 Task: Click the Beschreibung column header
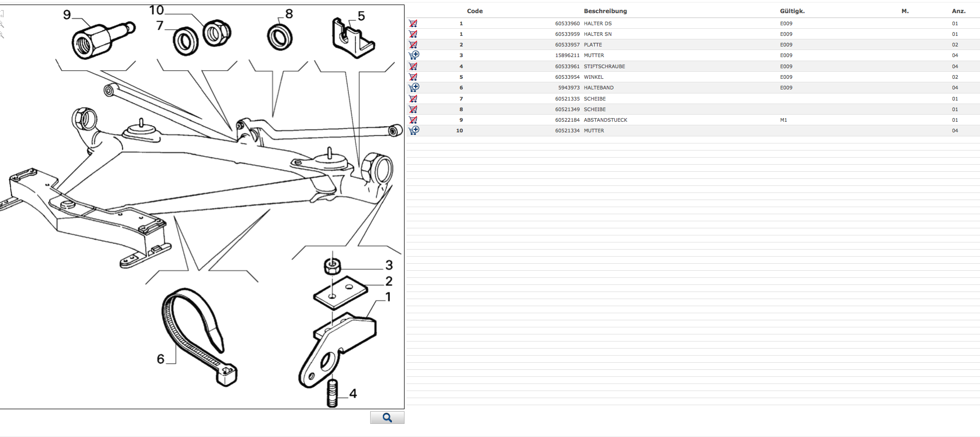[605, 11]
